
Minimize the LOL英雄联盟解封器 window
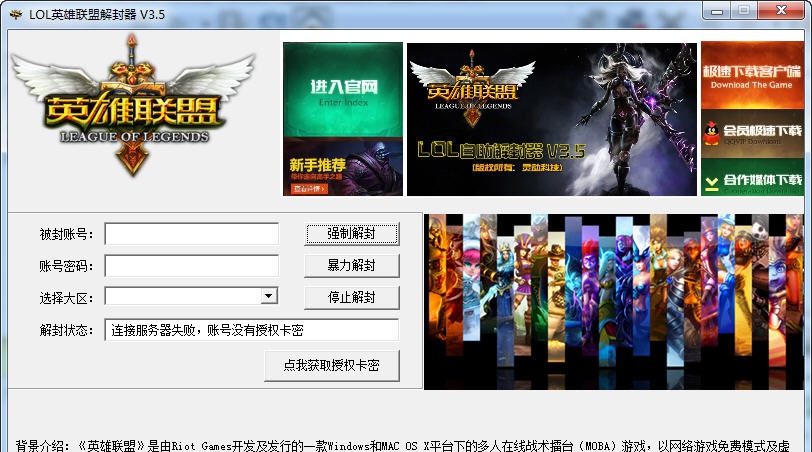tap(717, 10)
